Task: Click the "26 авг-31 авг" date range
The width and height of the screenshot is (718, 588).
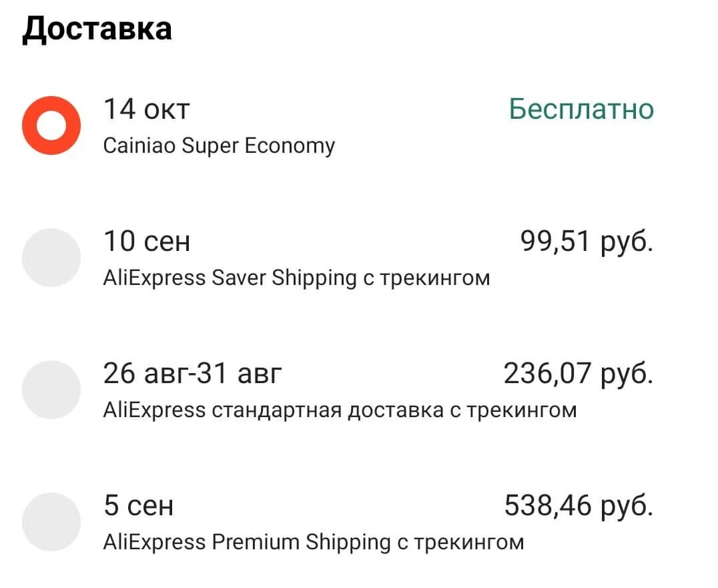Action: tap(192, 373)
